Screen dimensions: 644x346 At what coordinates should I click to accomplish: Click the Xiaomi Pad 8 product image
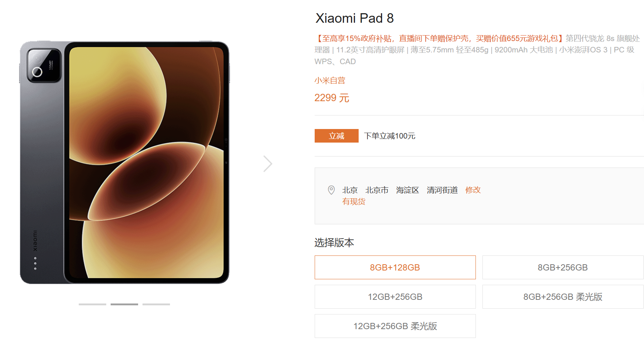[x=125, y=162]
